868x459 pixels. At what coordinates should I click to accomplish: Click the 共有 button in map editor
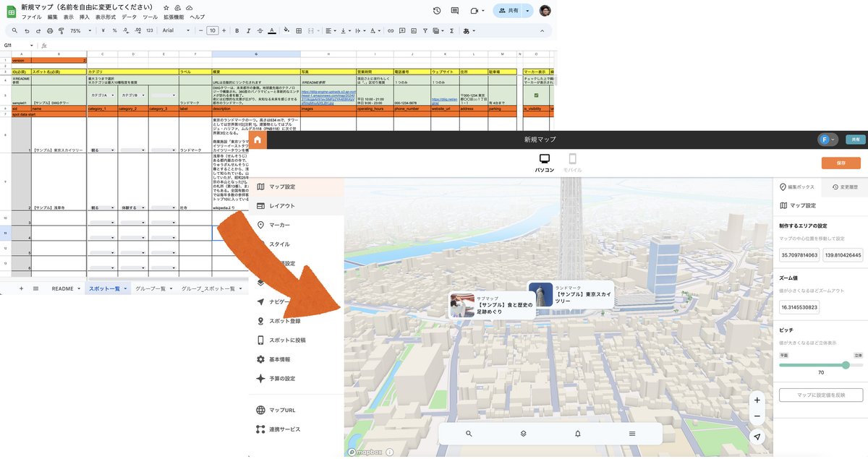point(855,140)
